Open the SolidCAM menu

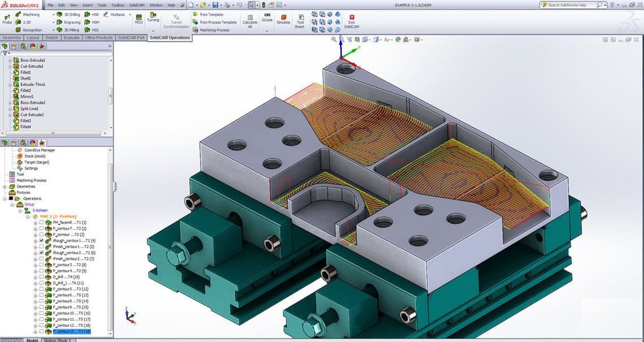pyautogui.click(x=137, y=5)
